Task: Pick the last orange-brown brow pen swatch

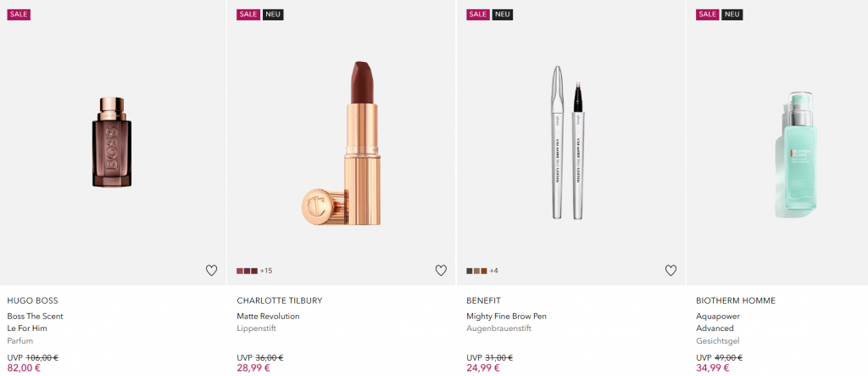Action: click(483, 271)
